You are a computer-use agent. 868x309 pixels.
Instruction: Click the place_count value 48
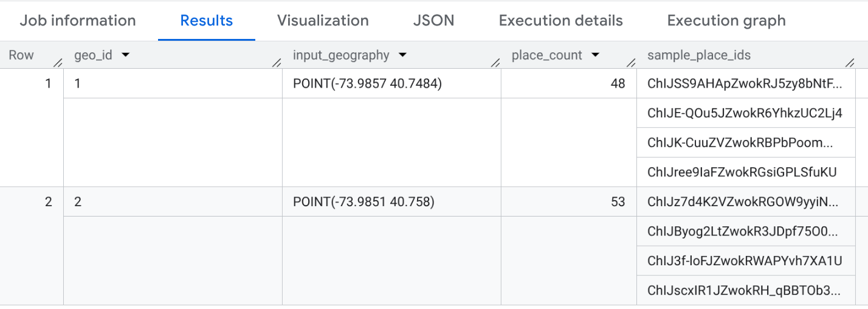[x=618, y=84]
